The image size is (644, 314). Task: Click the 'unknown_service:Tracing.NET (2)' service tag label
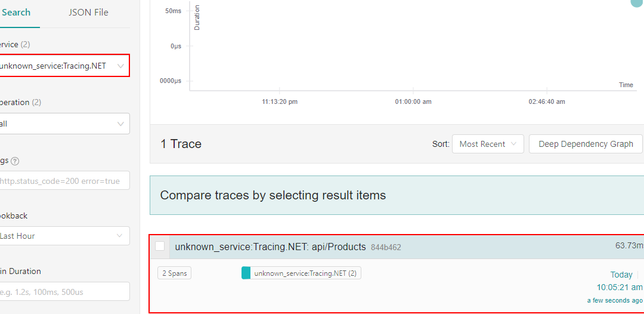(x=305, y=273)
